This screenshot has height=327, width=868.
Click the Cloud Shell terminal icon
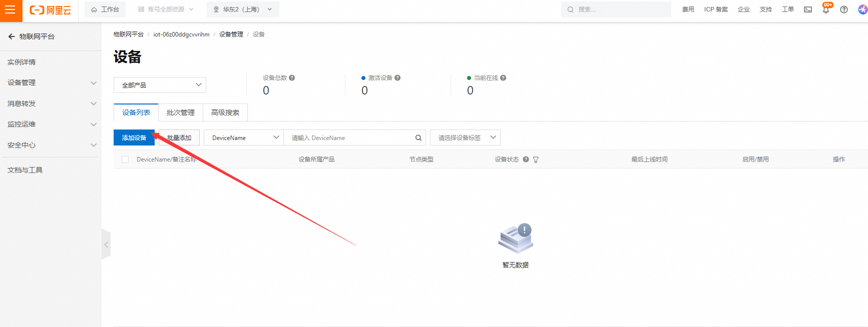pos(807,9)
